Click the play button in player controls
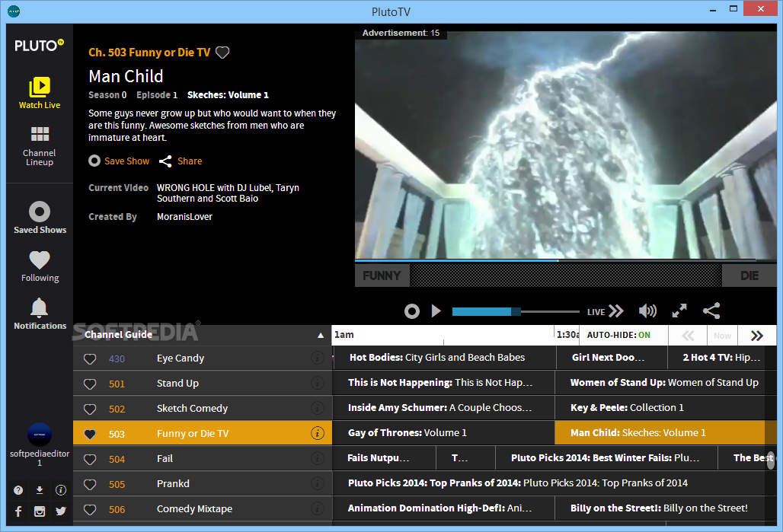Image resolution: width=783 pixels, height=532 pixels. pyautogui.click(x=436, y=311)
